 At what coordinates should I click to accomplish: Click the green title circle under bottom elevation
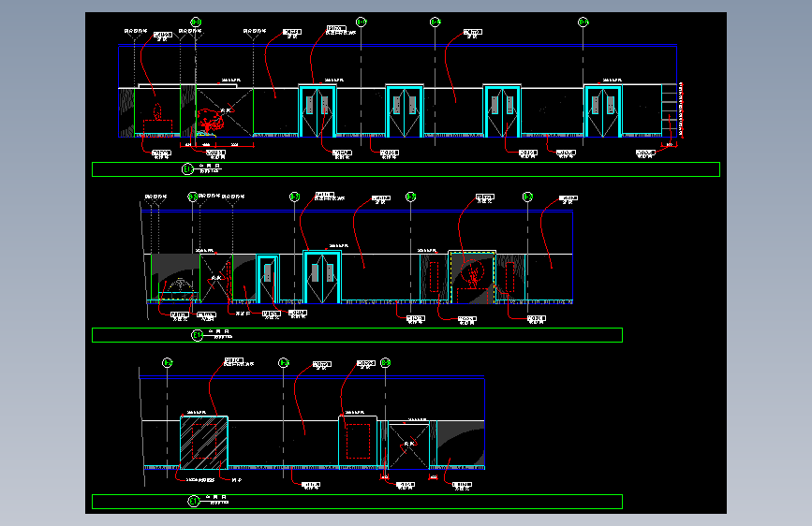(x=193, y=501)
